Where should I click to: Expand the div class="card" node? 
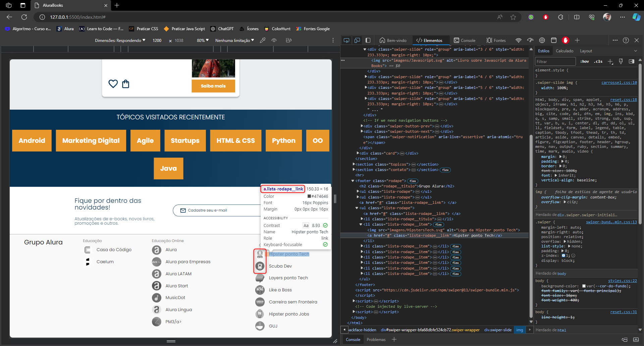[x=358, y=153]
